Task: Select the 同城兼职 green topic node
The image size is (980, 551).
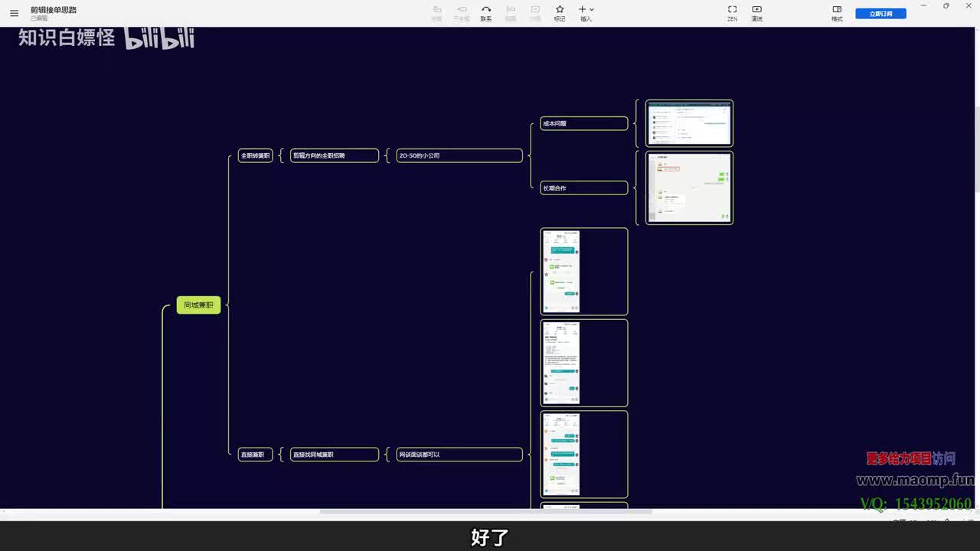Action: (x=198, y=305)
